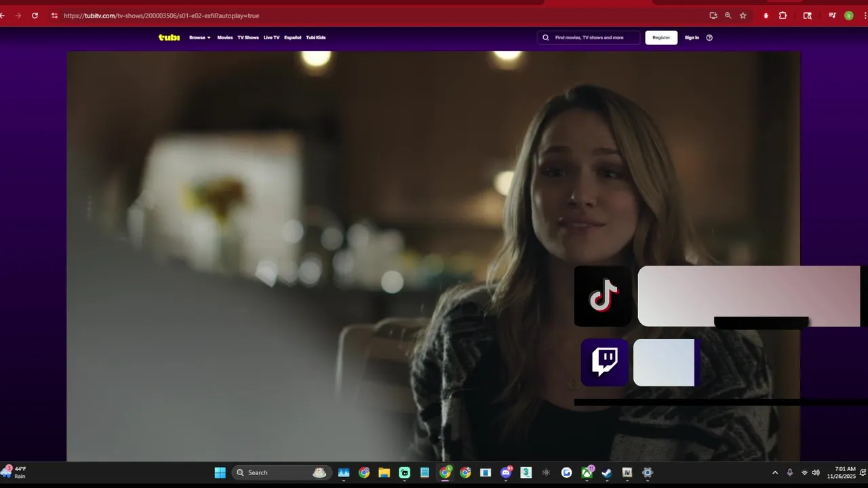Open the media controls music icon

coord(833,16)
